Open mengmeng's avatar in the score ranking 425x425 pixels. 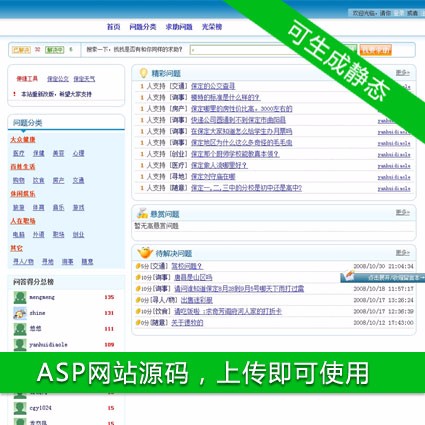pos(20,297)
